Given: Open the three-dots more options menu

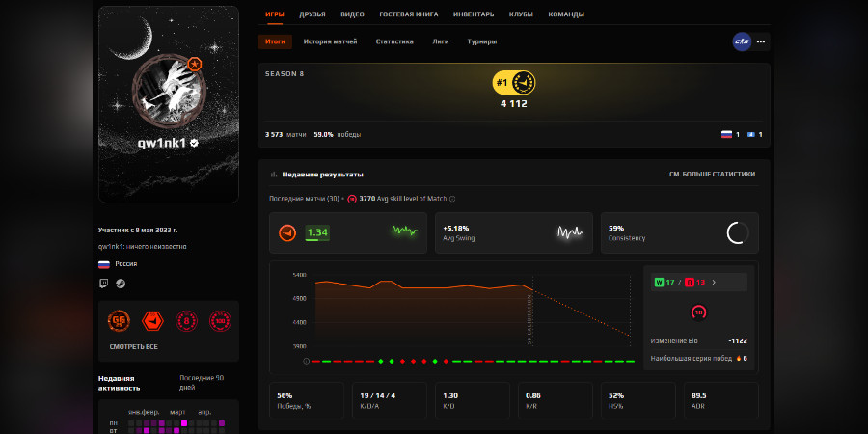Looking at the screenshot, I should pos(761,41).
